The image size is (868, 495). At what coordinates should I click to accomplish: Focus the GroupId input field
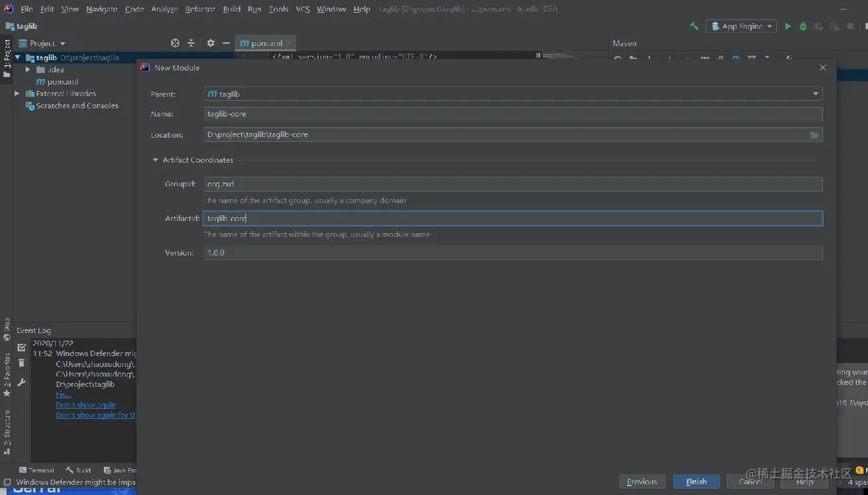point(513,184)
